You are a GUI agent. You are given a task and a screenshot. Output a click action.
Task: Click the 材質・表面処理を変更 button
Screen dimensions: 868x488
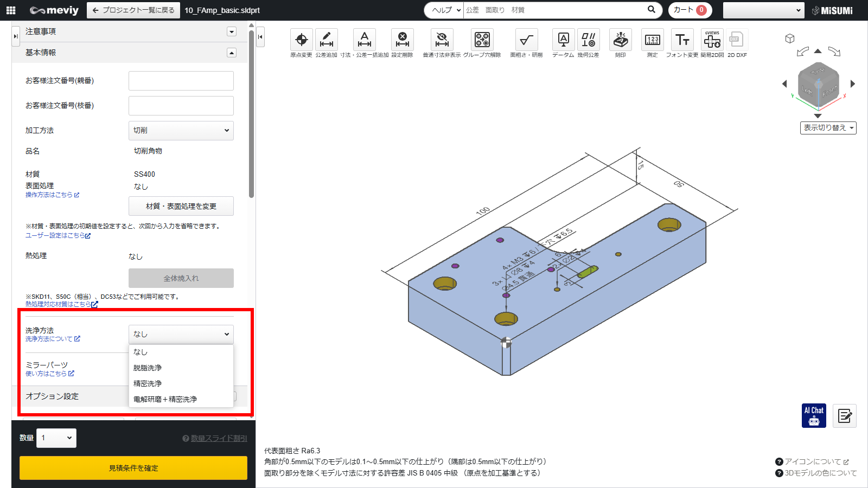181,206
